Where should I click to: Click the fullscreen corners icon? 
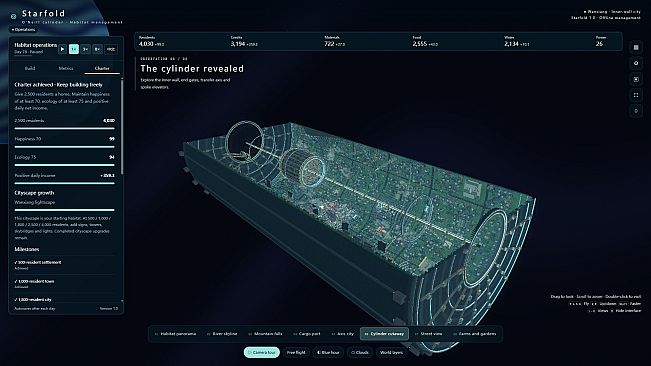(x=636, y=95)
